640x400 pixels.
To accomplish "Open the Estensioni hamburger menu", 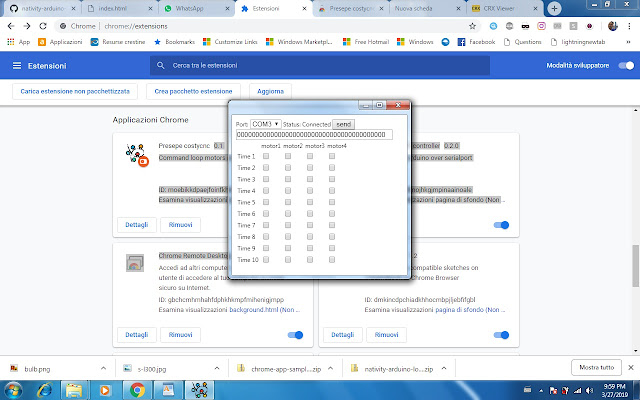I will [x=17, y=66].
